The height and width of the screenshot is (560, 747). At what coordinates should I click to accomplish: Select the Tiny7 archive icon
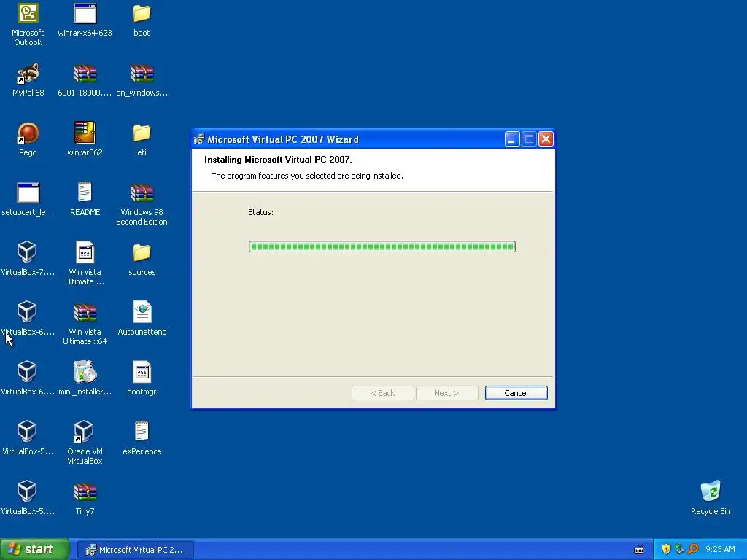pyautogui.click(x=85, y=492)
